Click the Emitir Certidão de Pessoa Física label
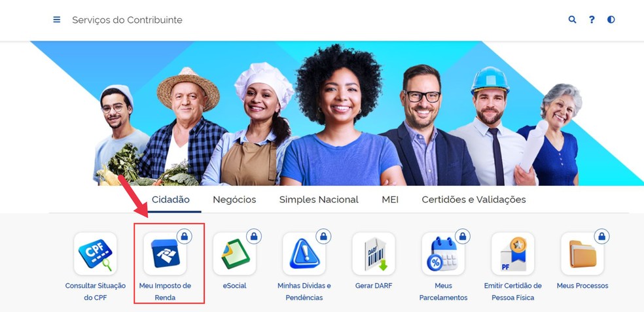Image resolution: width=644 pixels, height=312 pixels. point(513,292)
